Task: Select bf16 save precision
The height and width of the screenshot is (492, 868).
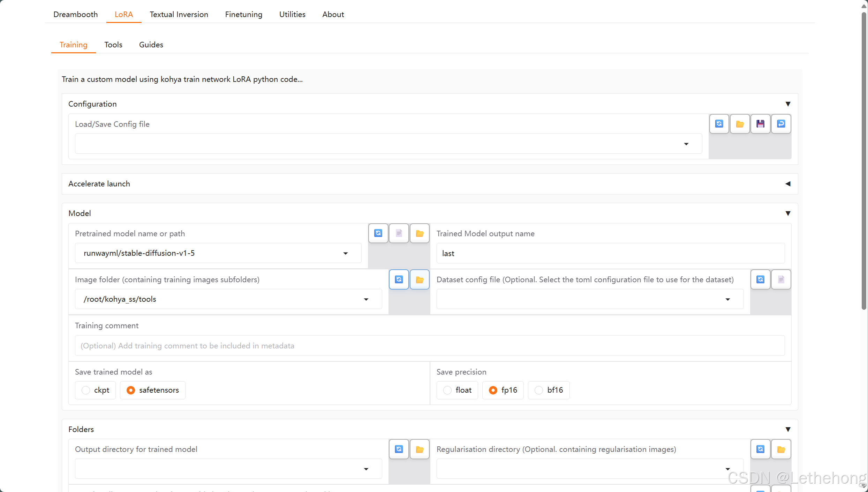Action: pos(539,390)
